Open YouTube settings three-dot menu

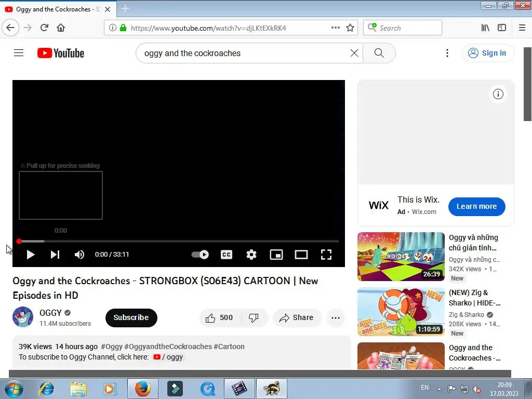447,53
